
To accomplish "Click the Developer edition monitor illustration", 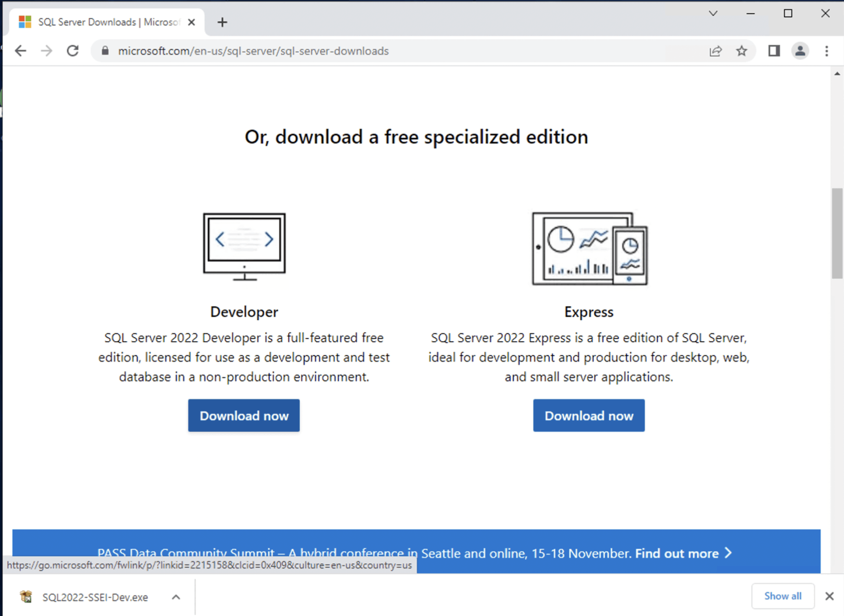I will [244, 247].
